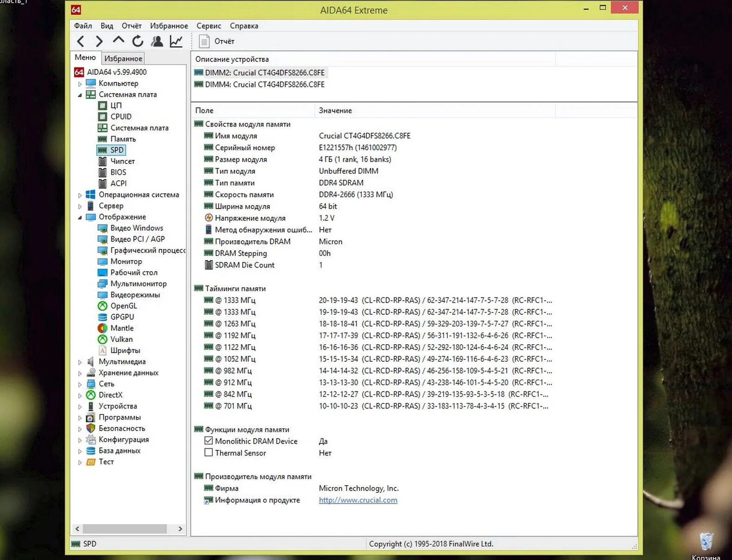
Task: Go back with the left arrow toolbar icon
Action: point(80,42)
